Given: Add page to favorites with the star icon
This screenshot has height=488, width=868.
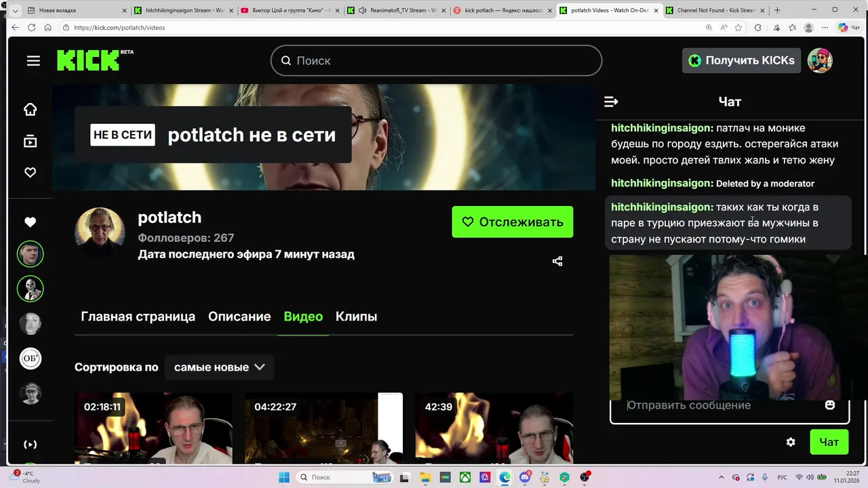Looking at the screenshot, I should click(x=738, y=28).
